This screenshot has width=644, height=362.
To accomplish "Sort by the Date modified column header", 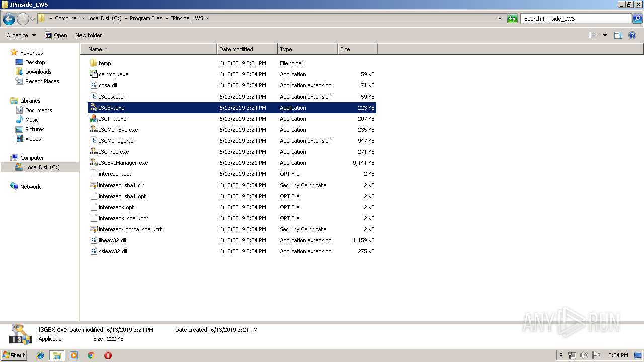I will [247, 49].
